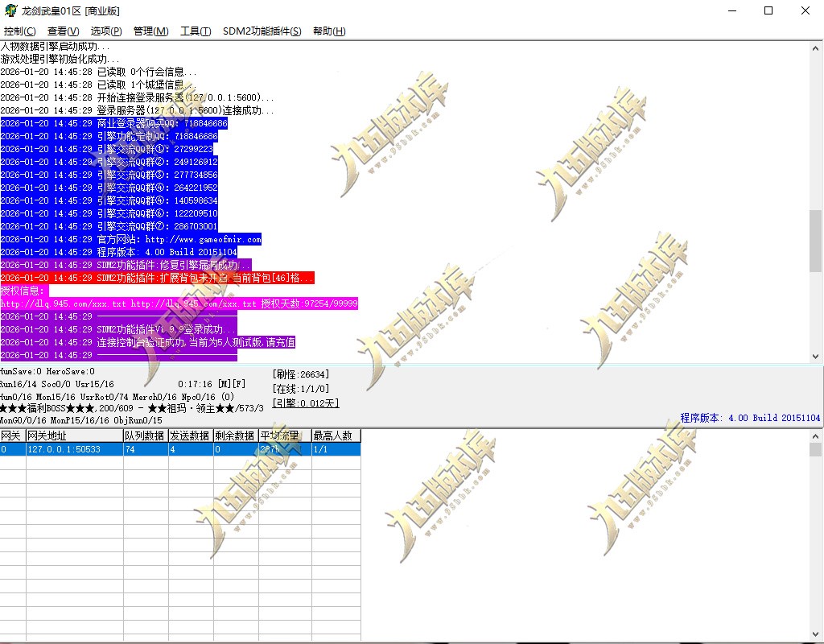Open the 工具(T) menu
The width and height of the screenshot is (824, 644).
point(196,31)
